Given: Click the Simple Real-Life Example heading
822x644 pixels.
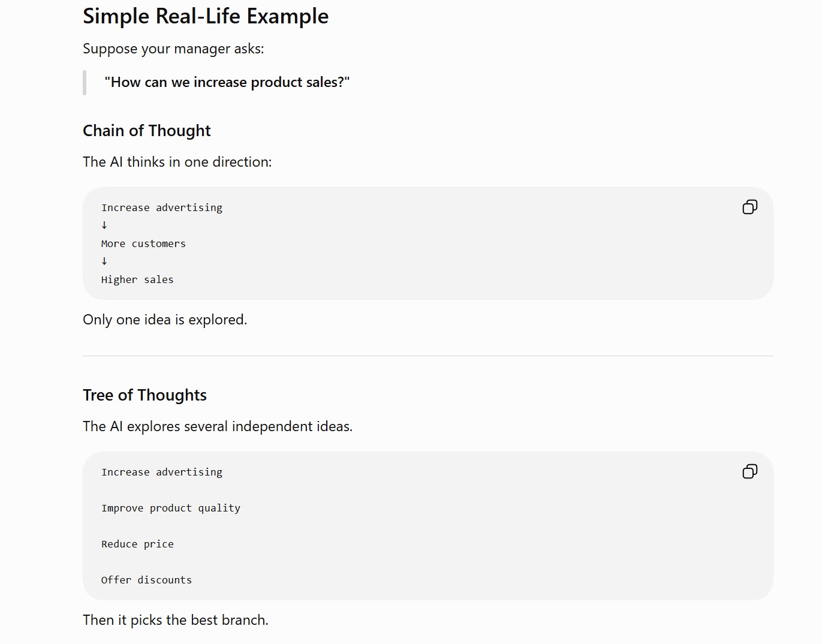Looking at the screenshot, I should click(x=206, y=16).
